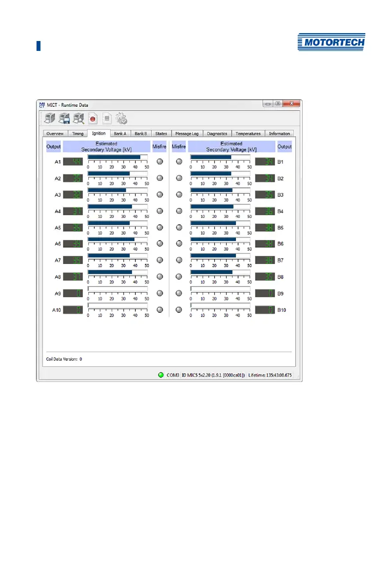
Task: Open the Bank A tab
Action: pyautogui.click(x=120, y=133)
